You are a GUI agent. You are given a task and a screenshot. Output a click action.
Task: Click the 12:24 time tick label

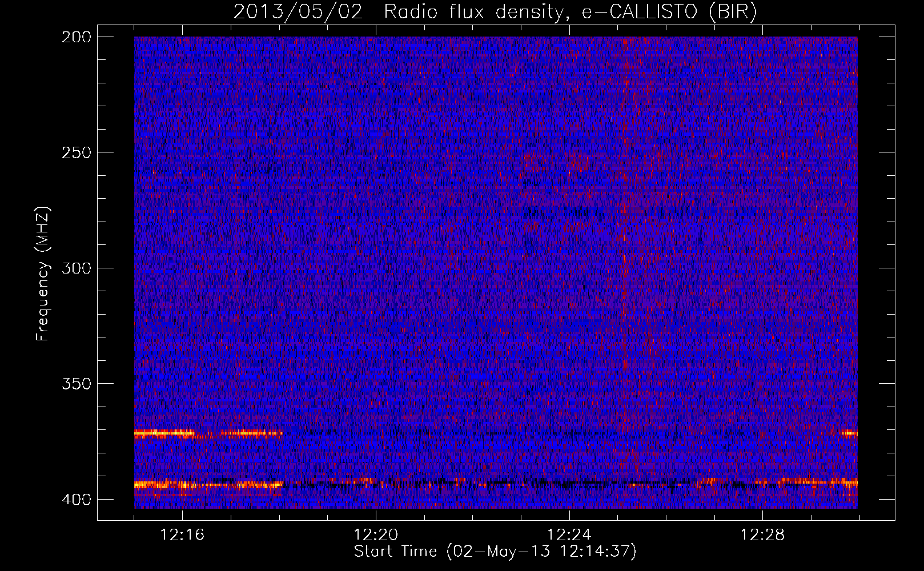click(x=569, y=535)
